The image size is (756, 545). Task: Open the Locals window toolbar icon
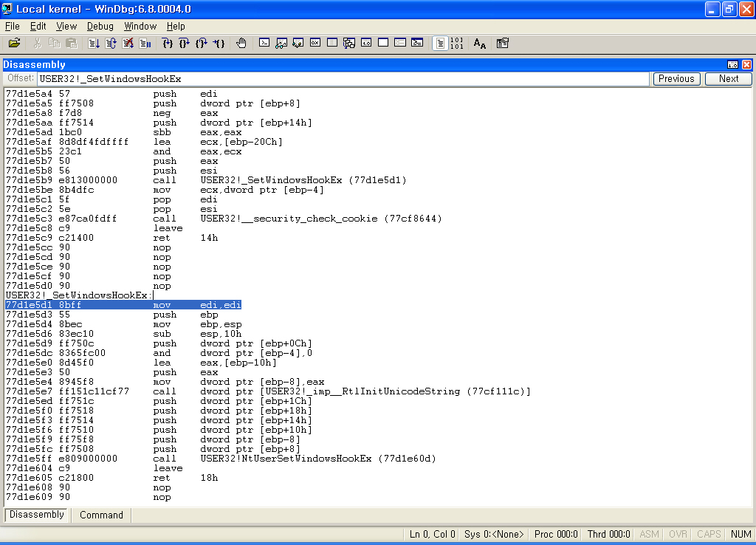coord(298,44)
